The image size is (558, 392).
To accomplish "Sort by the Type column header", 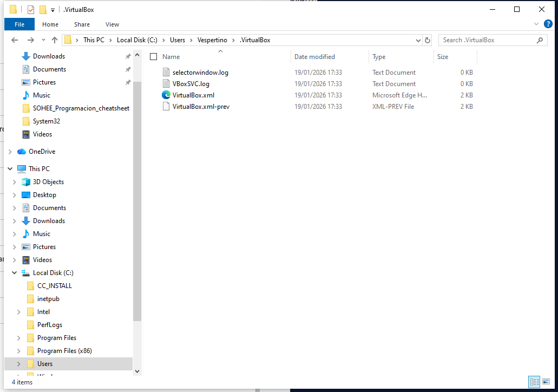I will pyautogui.click(x=379, y=57).
